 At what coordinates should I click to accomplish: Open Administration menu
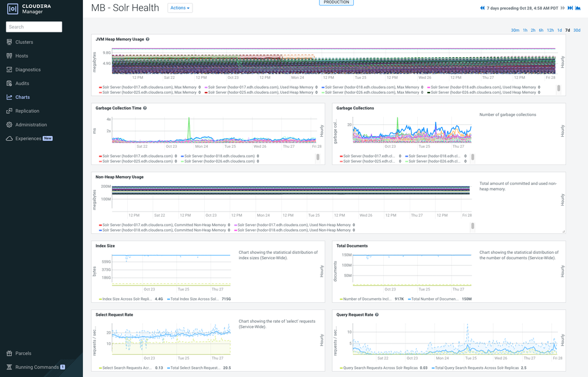pyautogui.click(x=31, y=124)
